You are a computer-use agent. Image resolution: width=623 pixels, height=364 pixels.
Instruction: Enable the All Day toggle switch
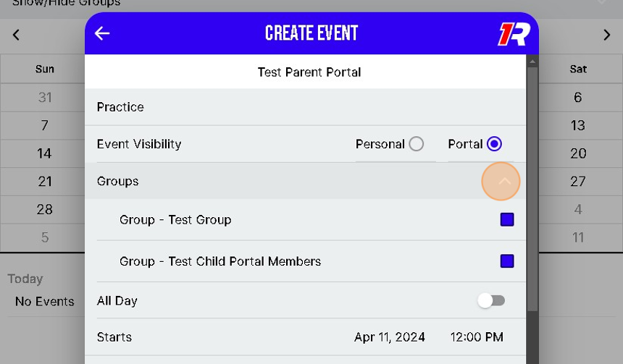pyautogui.click(x=491, y=300)
